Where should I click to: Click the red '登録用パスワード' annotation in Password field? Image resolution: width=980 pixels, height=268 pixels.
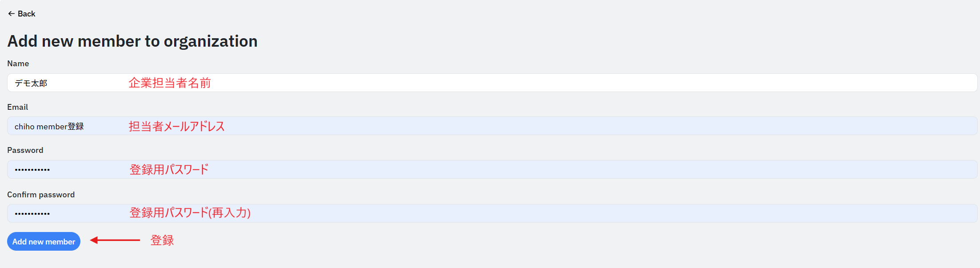(169, 169)
